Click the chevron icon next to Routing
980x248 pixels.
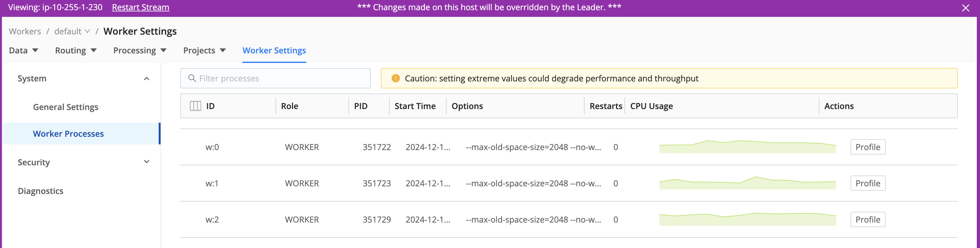click(94, 50)
